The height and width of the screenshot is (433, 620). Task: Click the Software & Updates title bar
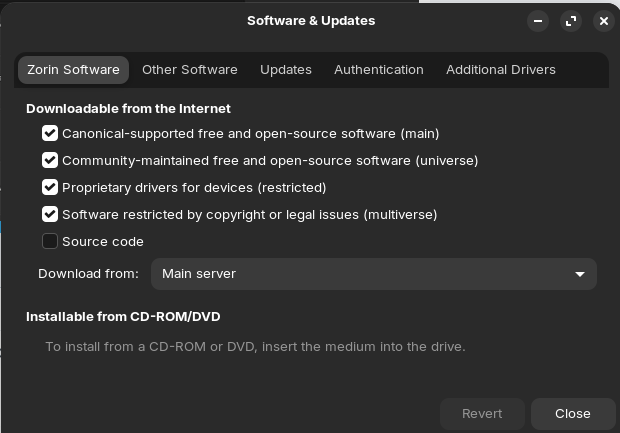(310, 21)
